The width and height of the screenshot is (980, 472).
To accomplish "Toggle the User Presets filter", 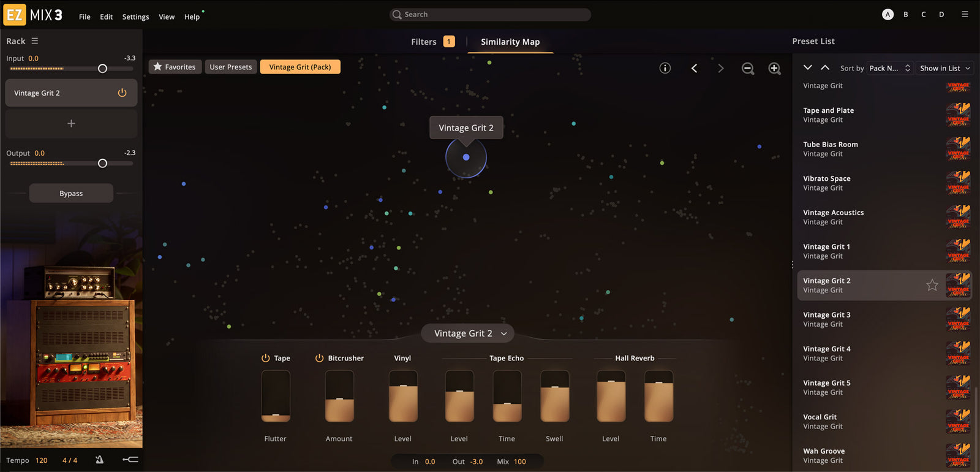I will (x=231, y=67).
